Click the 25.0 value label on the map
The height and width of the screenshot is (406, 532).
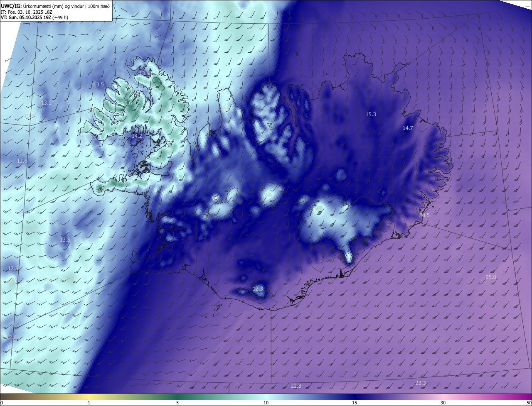tap(491, 277)
